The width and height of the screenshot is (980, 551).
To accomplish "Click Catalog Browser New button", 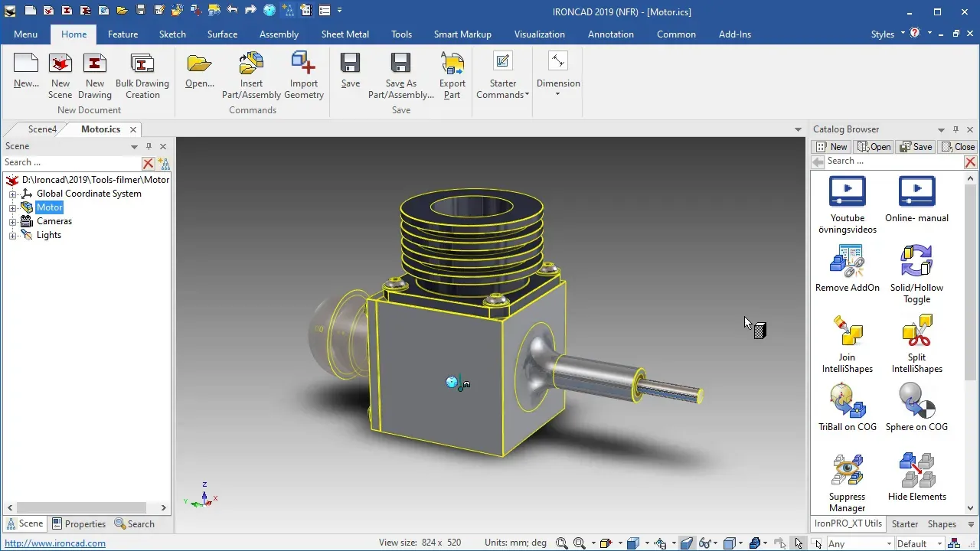I will (x=831, y=147).
